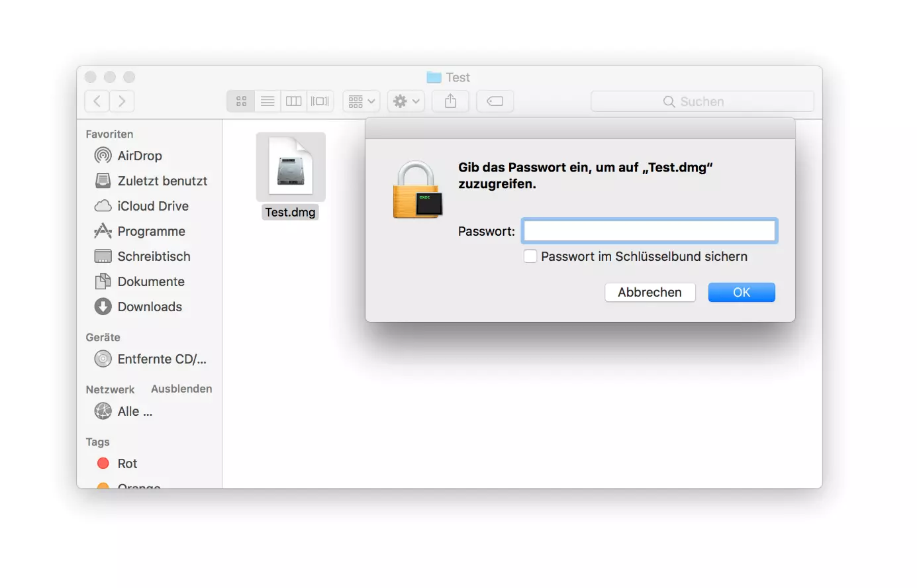
Task: Hide the Netzwerk section via Ausblenden
Action: (181, 389)
